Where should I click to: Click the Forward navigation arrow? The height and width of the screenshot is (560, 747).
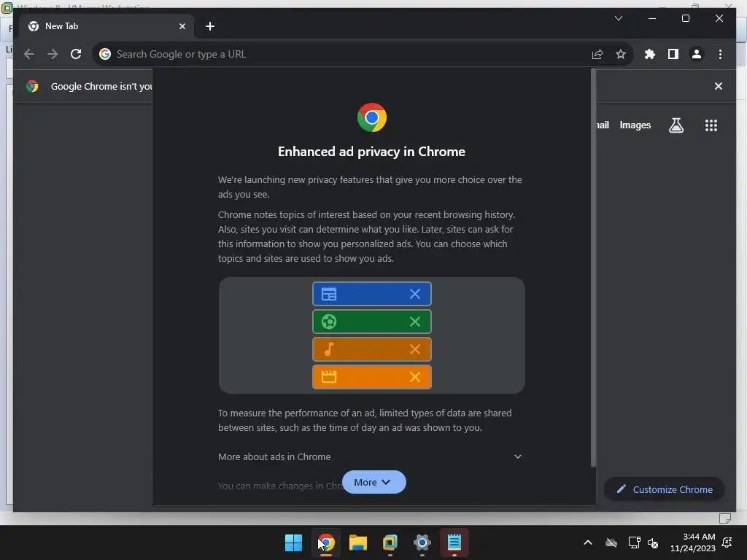tap(53, 54)
